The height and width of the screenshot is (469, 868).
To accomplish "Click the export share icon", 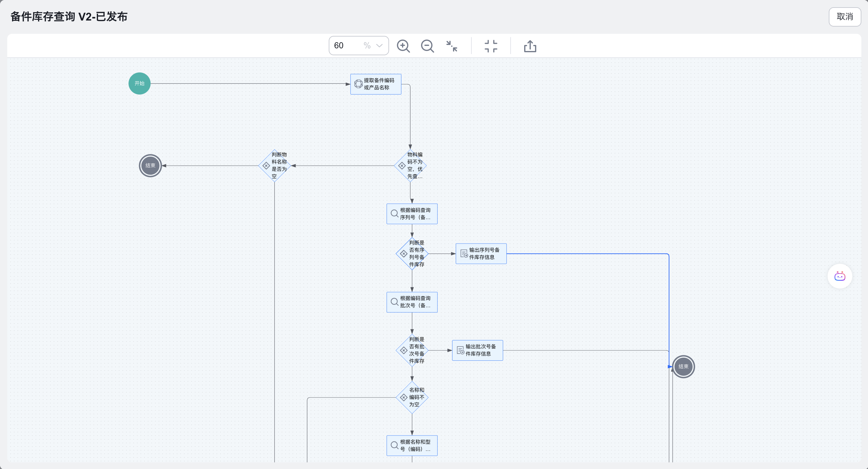I will pyautogui.click(x=530, y=46).
